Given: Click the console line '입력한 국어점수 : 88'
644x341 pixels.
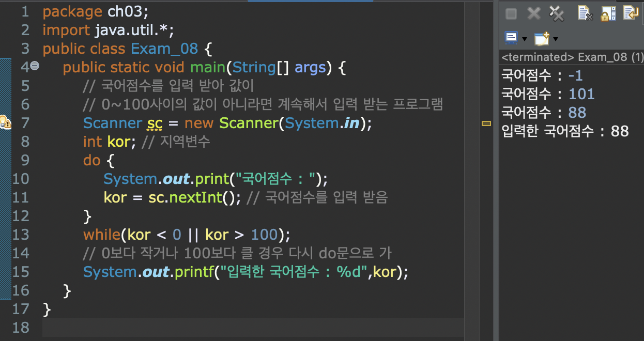Looking at the screenshot, I should (x=565, y=131).
